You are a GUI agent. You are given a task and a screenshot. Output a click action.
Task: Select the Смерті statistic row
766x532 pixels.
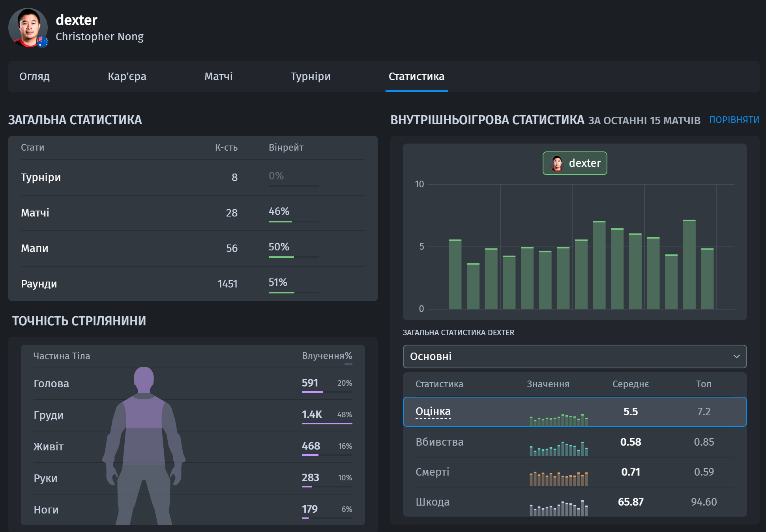(575, 472)
